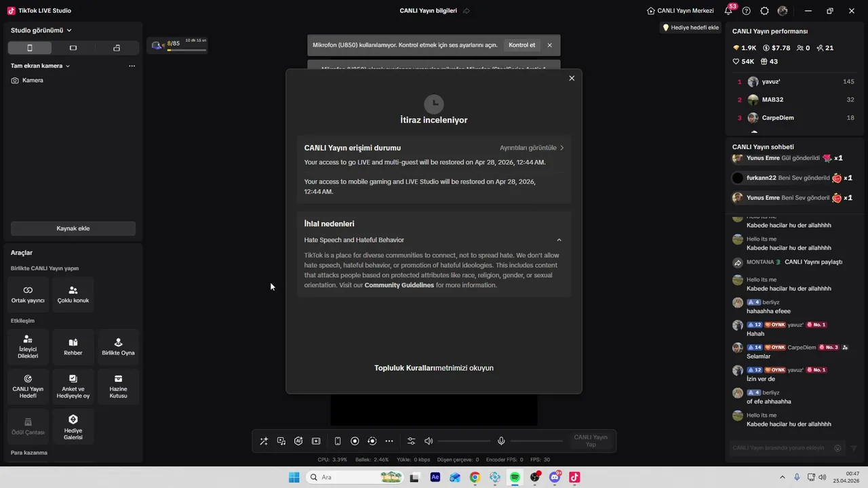868x488 pixels.
Task: Open CANLI Yayın Hedefi
Action: coord(28,386)
